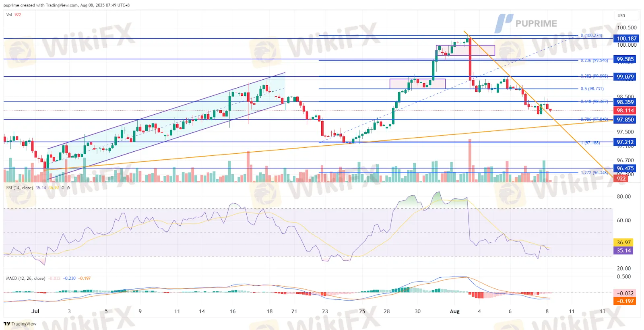Screen dimensions: 644x330
Task: Click the 100.187 price level label
Action: 627,39
